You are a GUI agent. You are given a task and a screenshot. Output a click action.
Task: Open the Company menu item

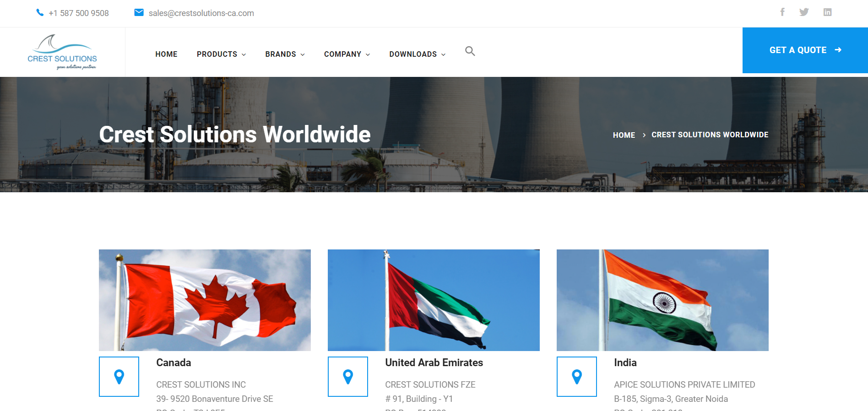(x=342, y=54)
